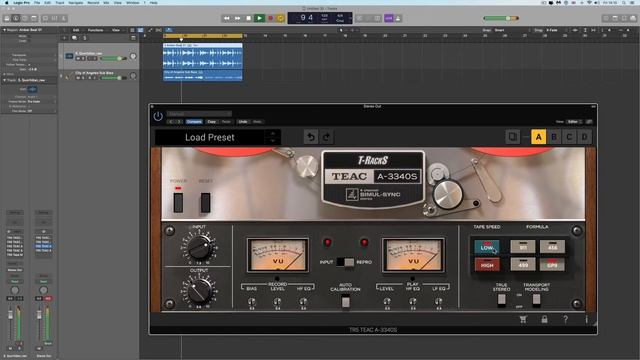This screenshot has width=640, height=360.
Task: Open the Load Preset selector
Action: click(210, 137)
